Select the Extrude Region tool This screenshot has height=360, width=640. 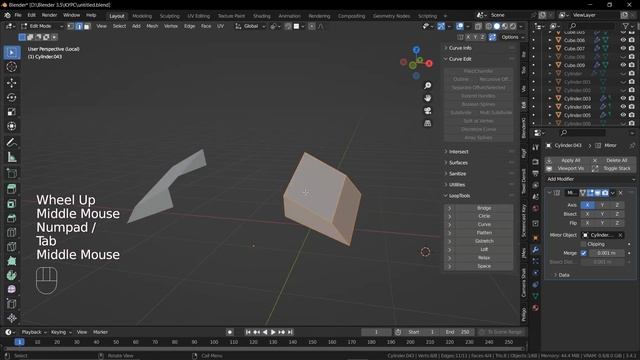pos(11,189)
